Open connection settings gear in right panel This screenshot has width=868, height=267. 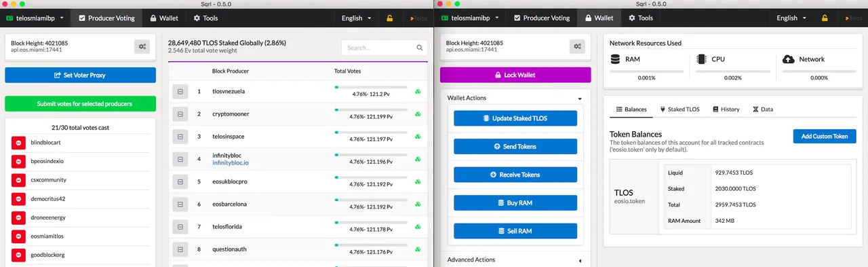[577, 46]
